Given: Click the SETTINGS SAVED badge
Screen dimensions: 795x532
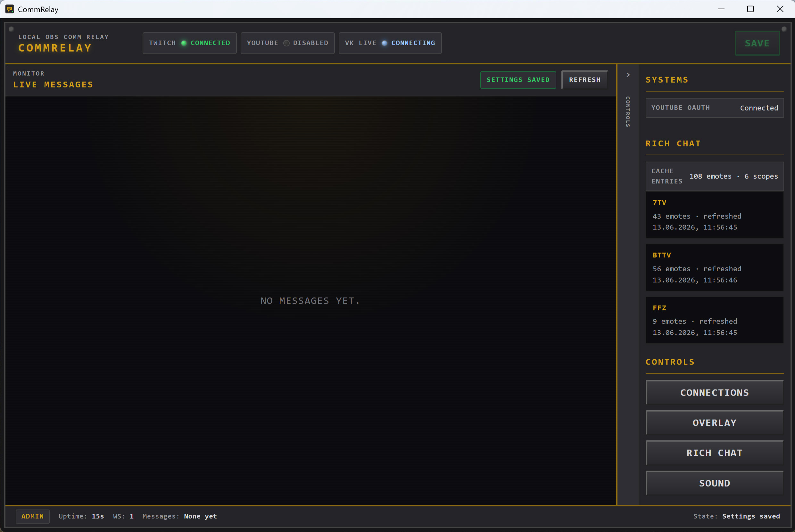Looking at the screenshot, I should tap(518, 80).
